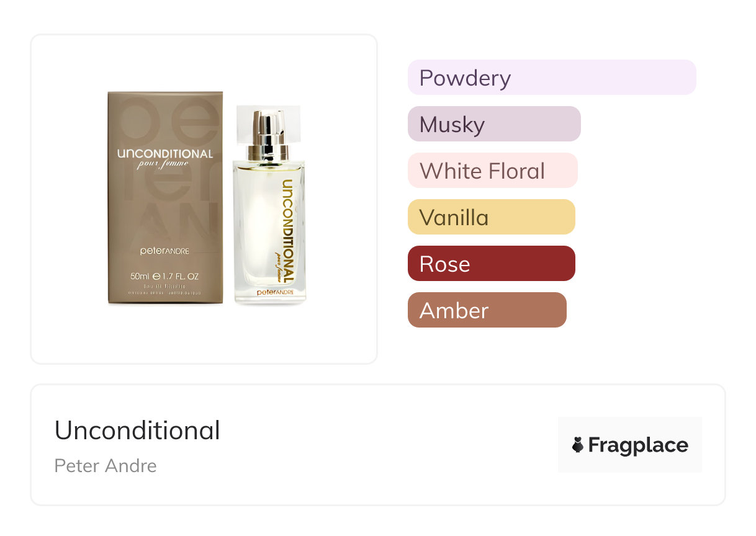The image size is (756, 536).
Task: Click the 50ml 1.7 FL OZ text on the box
Action: pyautogui.click(x=164, y=277)
